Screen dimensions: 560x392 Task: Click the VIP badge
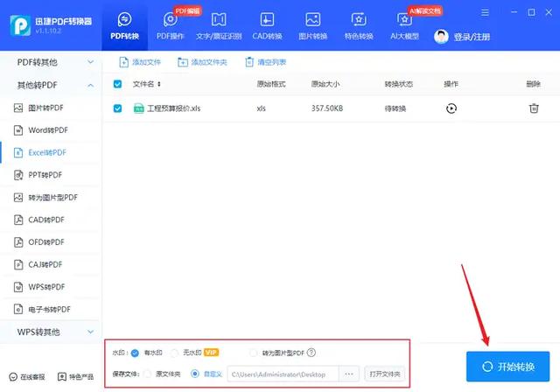211,353
